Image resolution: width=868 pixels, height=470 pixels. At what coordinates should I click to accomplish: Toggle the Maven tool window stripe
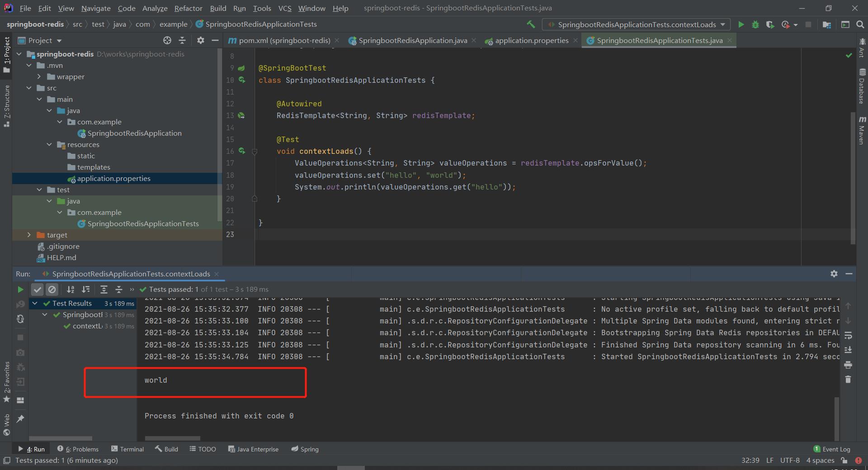pos(862,131)
